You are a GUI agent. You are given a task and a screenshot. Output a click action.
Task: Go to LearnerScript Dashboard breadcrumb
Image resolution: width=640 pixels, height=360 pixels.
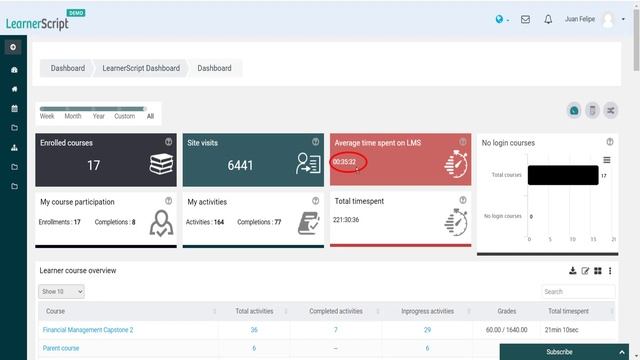pos(141,68)
